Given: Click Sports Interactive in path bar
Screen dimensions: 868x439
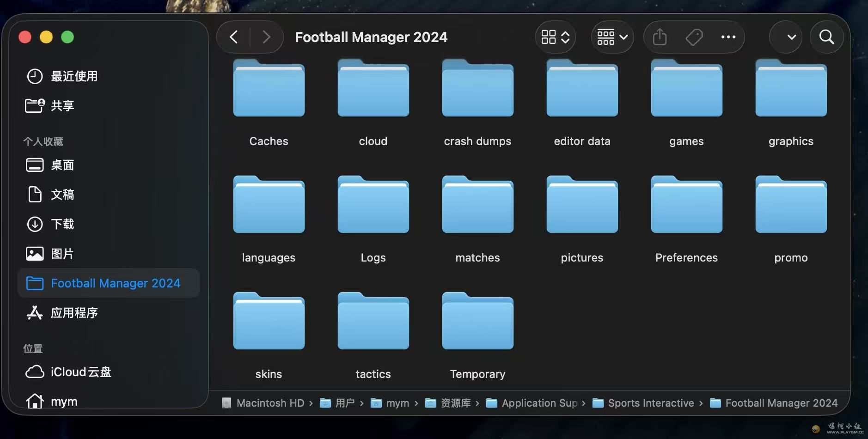Looking at the screenshot, I should tap(650, 403).
